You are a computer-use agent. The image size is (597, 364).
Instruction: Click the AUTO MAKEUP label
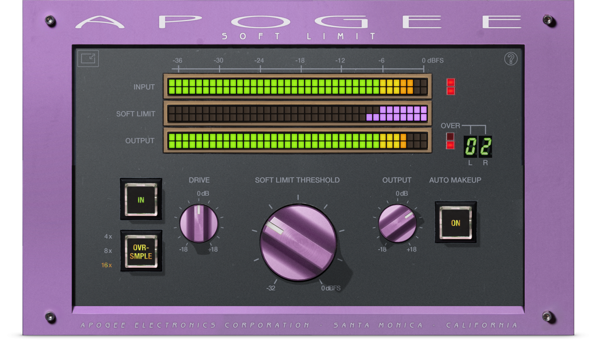tap(455, 180)
